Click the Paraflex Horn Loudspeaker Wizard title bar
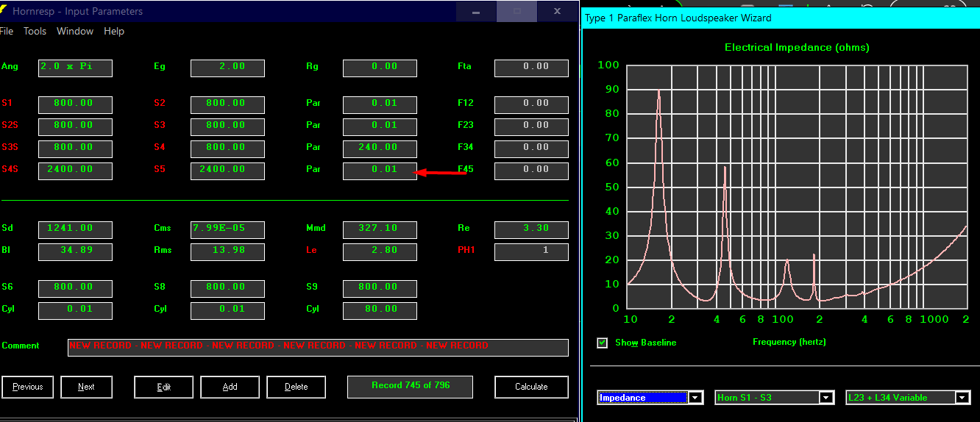 pyautogui.click(x=781, y=18)
